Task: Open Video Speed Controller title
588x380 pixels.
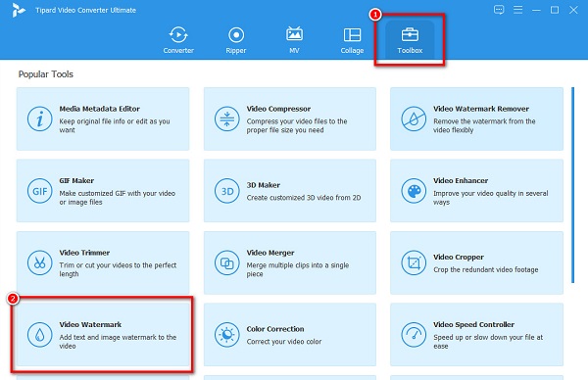Action: [473, 324]
